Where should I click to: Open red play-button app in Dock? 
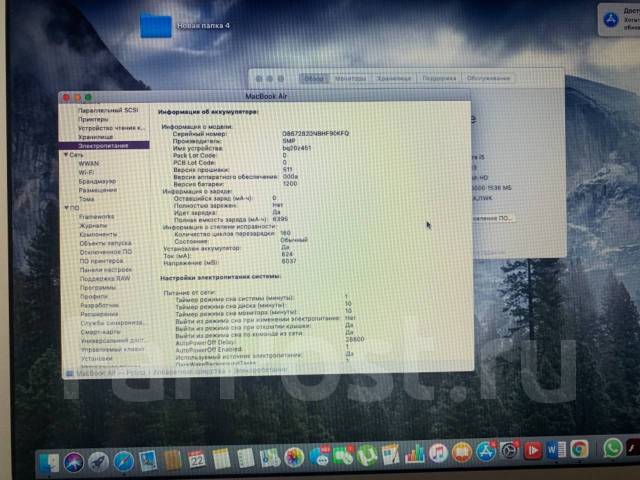point(533,450)
